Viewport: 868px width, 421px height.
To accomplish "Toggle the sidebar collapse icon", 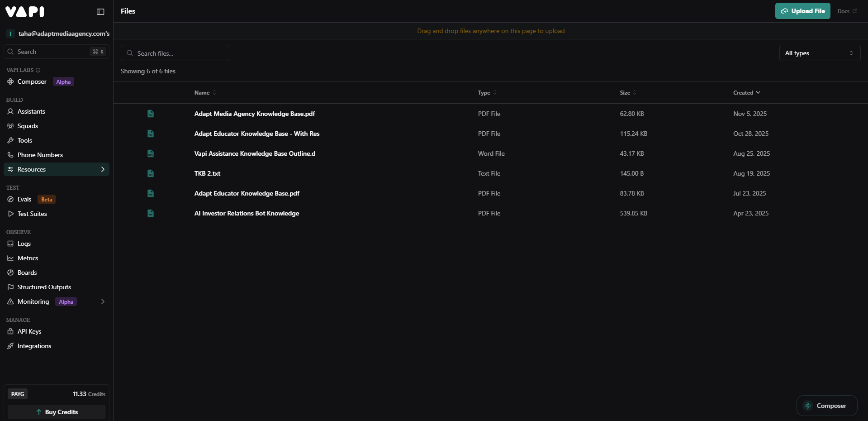I will (x=100, y=12).
